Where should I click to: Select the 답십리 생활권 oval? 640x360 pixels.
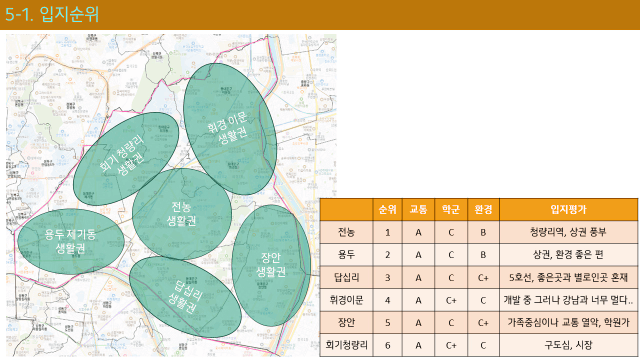(185, 297)
